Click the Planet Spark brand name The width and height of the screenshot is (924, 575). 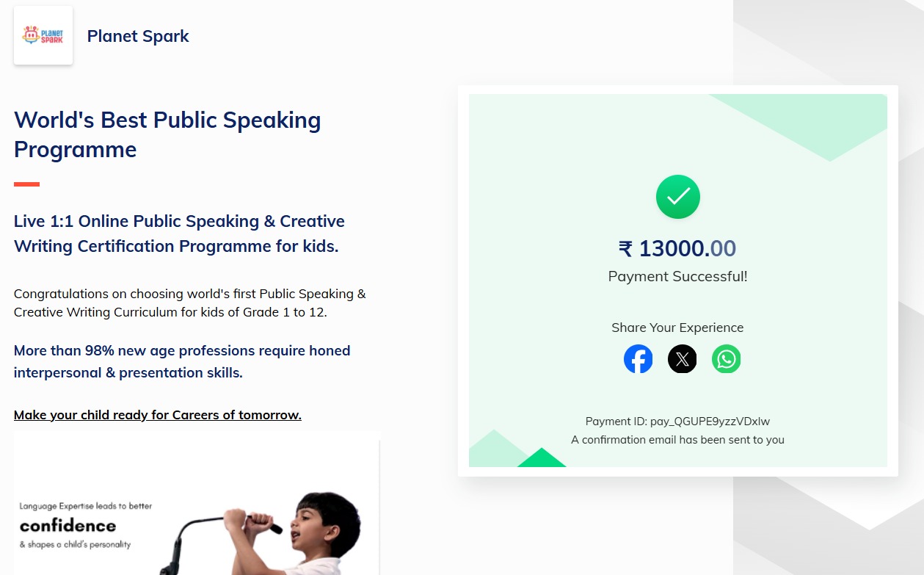[138, 36]
